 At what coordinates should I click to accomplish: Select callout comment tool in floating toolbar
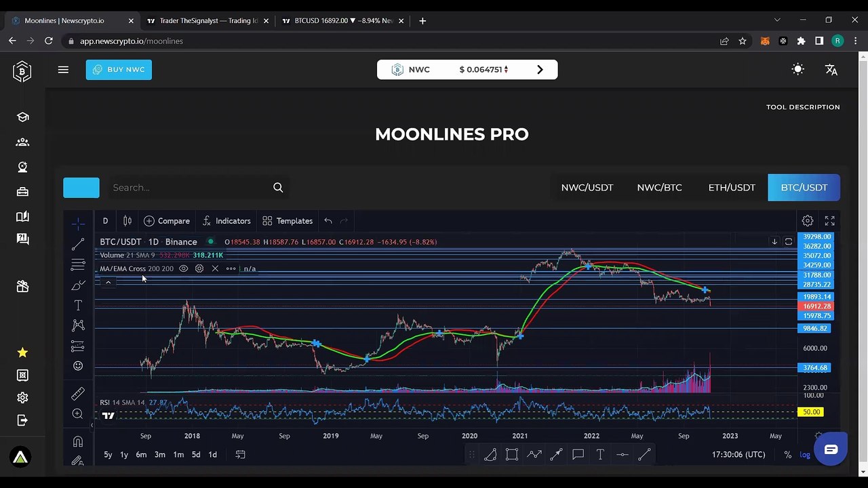(x=578, y=455)
